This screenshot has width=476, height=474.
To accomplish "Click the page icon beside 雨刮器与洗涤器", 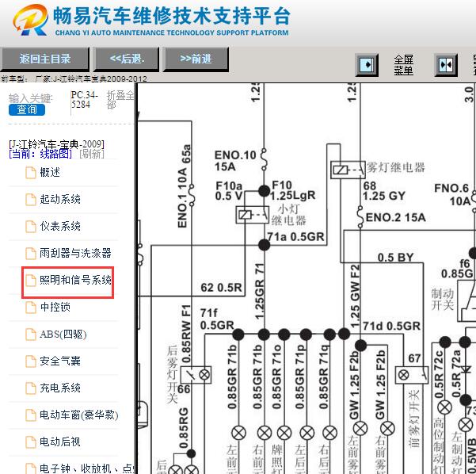I will click(31, 254).
